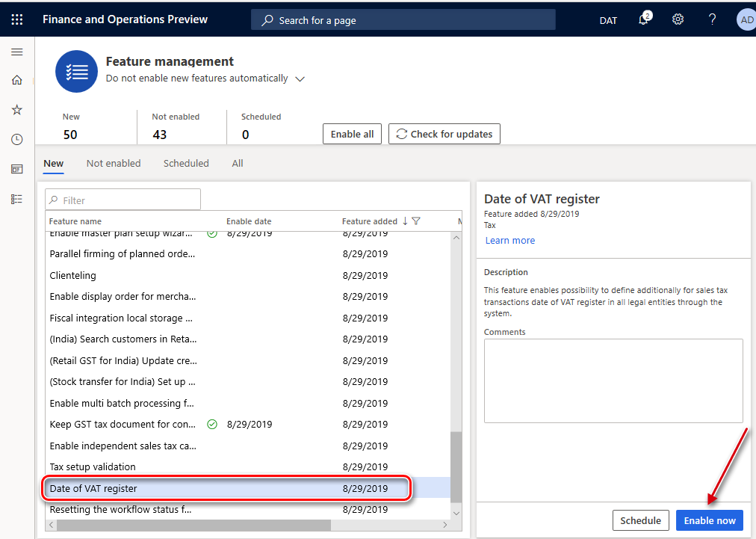
Task: Click the Filter input field
Action: pyautogui.click(x=123, y=200)
